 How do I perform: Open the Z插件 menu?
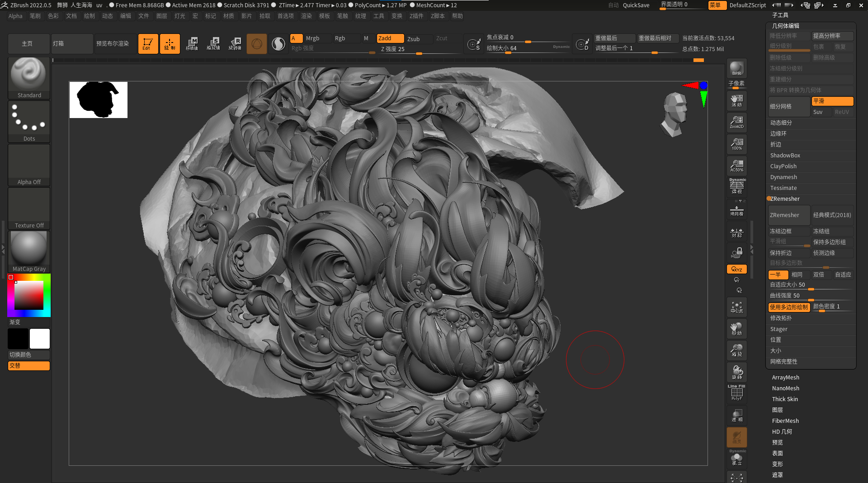tap(416, 16)
